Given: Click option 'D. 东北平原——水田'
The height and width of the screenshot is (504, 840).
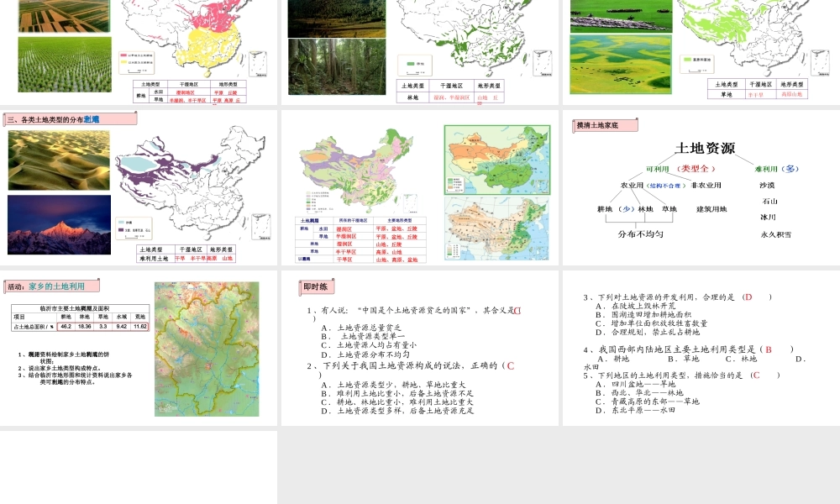Looking at the screenshot, I should tap(636, 410).
